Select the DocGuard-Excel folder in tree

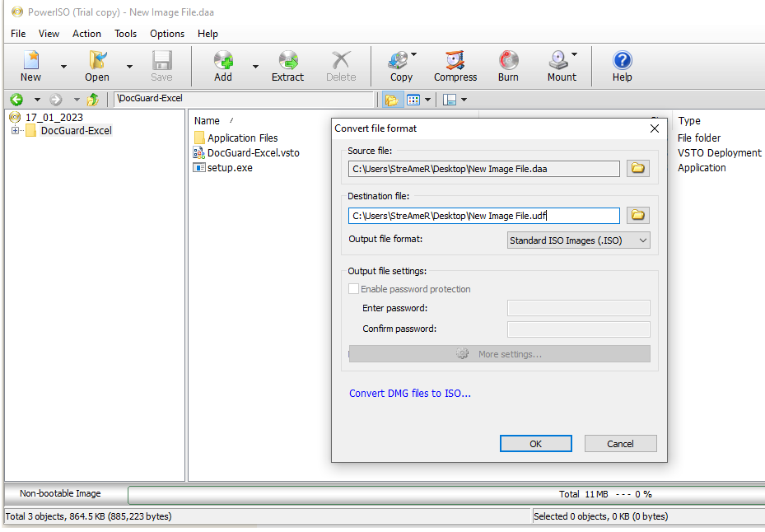[x=76, y=130]
